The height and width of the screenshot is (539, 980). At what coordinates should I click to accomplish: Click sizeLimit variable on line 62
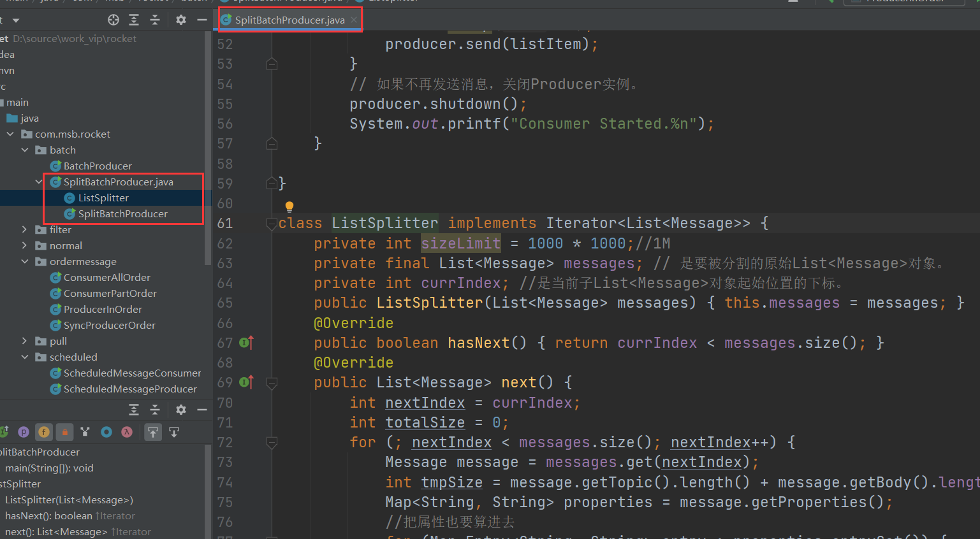coord(461,243)
